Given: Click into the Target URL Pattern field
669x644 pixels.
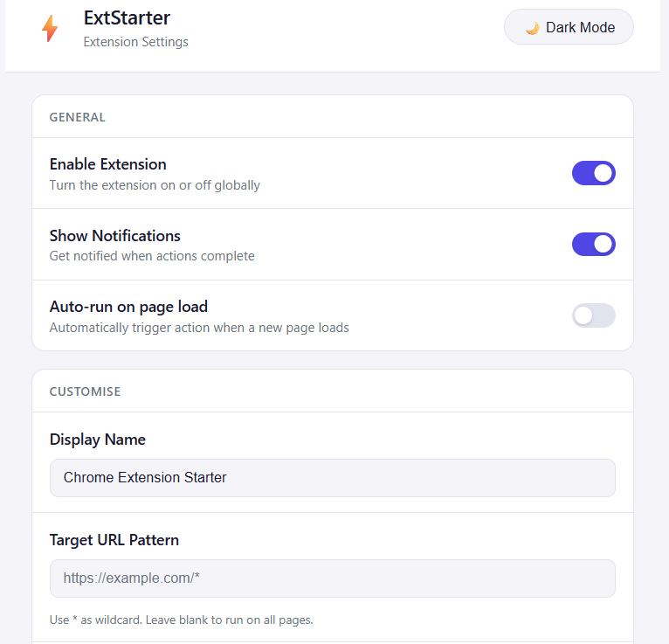Looking at the screenshot, I should (x=333, y=578).
